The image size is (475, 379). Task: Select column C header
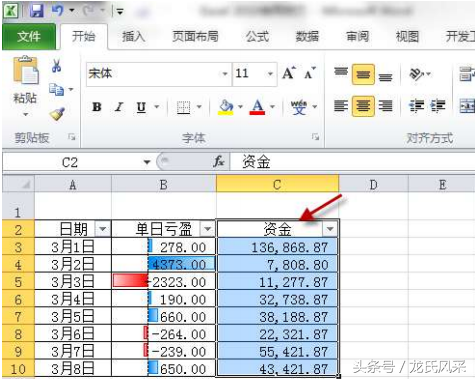tap(277, 184)
